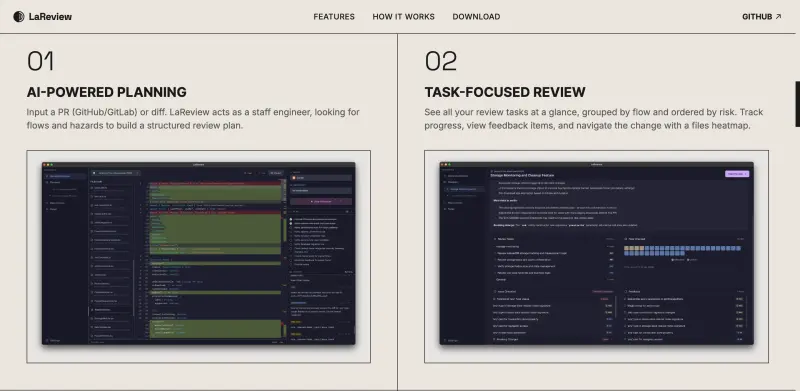Click the page scrollbar thumb on the right
The height and width of the screenshot is (391, 800).
(797, 104)
